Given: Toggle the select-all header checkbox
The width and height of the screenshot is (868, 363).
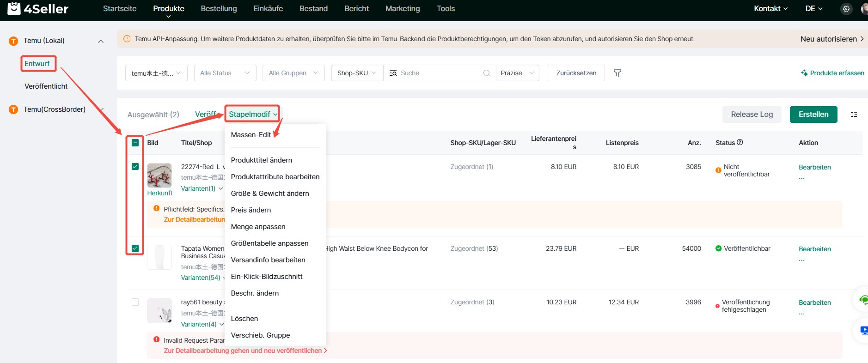Looking at the screenshot, I should tap(135, 143).
